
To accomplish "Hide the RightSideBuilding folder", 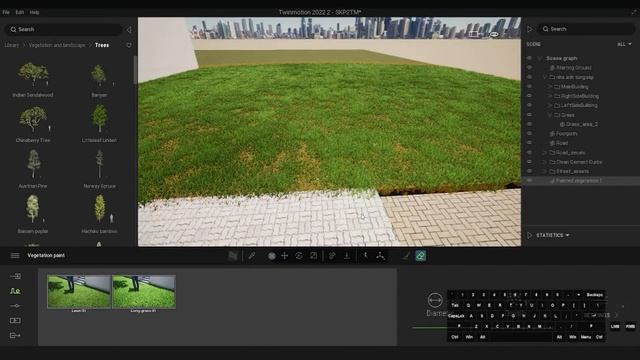I will click(x=529, y=96).
